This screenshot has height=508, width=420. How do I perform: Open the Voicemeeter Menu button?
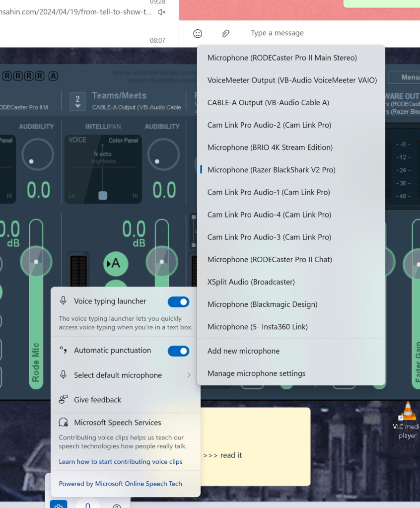[x=405, y=77]
